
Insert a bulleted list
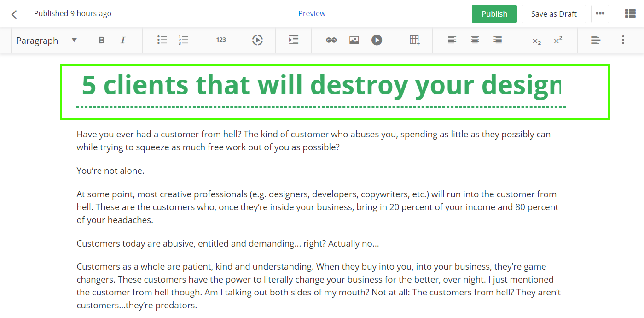point(162,41)
